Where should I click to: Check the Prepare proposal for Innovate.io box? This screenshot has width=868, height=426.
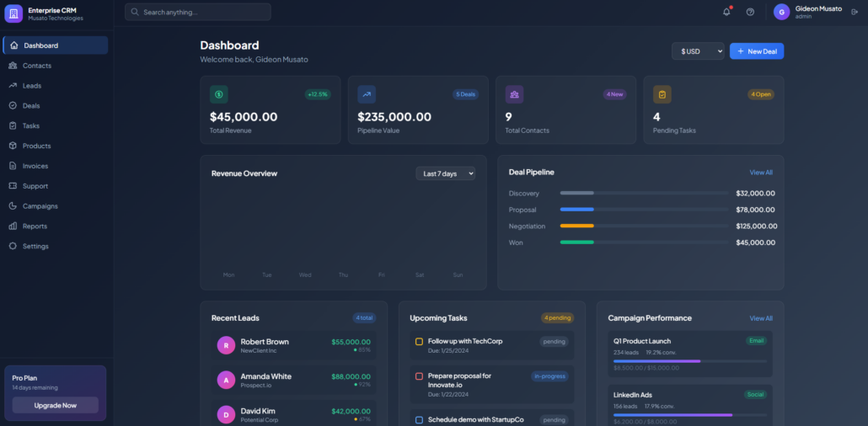point(419,376)
